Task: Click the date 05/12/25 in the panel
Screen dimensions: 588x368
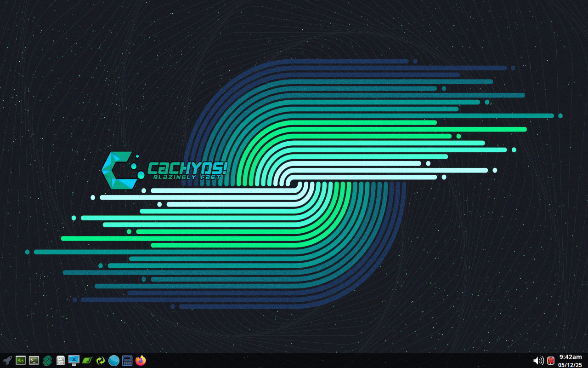Action: coord(570,365)
